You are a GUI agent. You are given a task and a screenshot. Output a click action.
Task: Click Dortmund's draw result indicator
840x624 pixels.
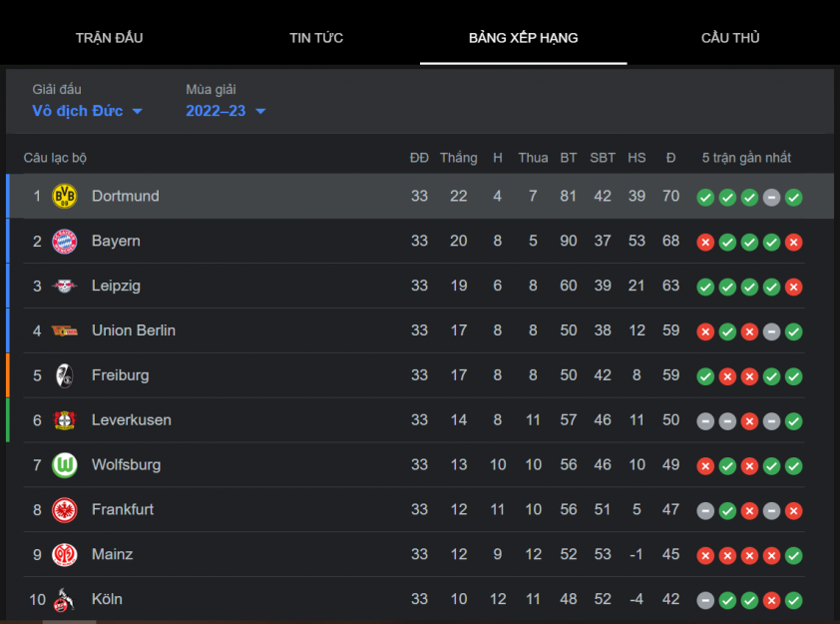pyautogui.click(x=771, y=198)
